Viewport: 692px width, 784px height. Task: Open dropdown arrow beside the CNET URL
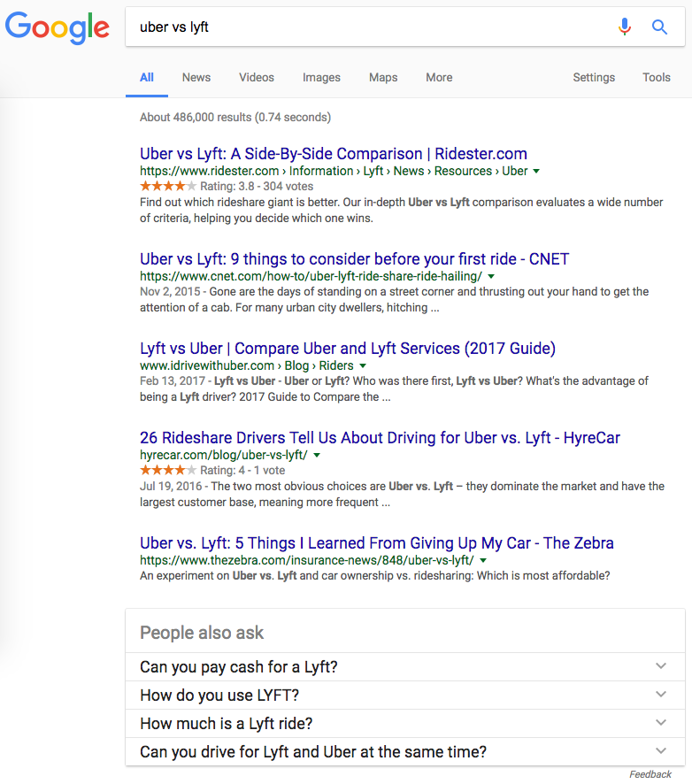491,277
